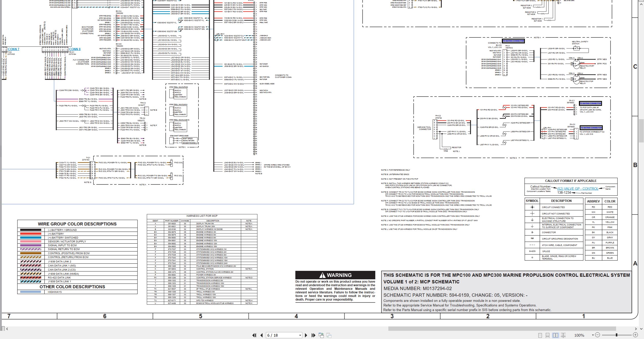644x339 pixels.
Task: Select the CALLOUT FORMAT IF APPLICABLE heading
Action: tap(571, 181)
